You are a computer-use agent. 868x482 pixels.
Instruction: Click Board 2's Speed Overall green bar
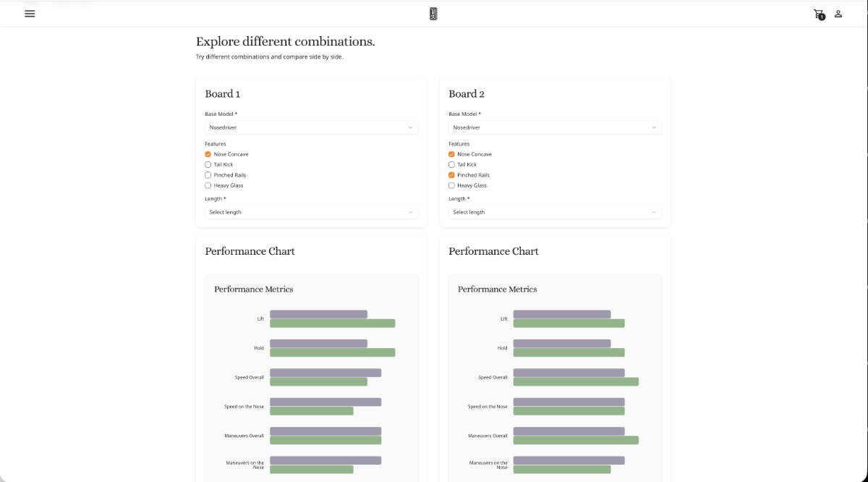pos(576,381)
